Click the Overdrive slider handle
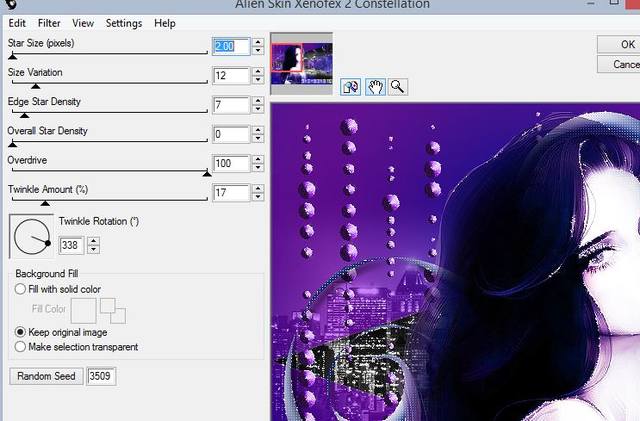 point(207,174)
